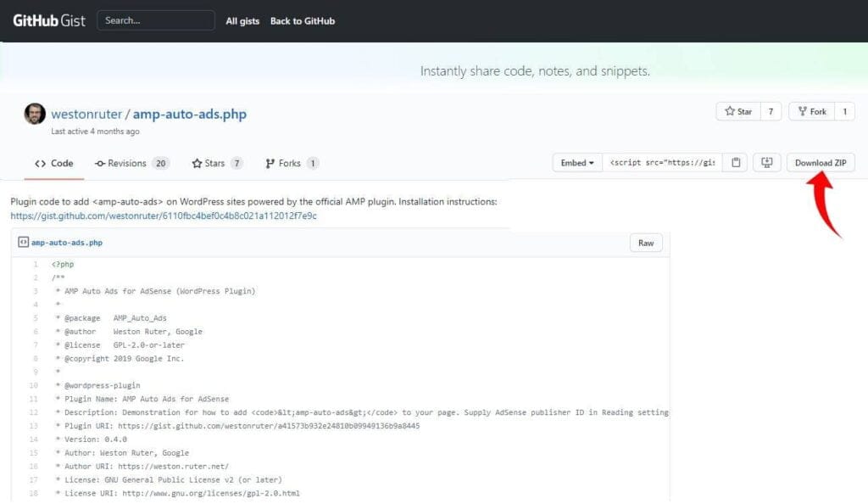This screenshot has height=504, width=868.
Task: Open the Revisions tab
Action: (x=131, y=164)
